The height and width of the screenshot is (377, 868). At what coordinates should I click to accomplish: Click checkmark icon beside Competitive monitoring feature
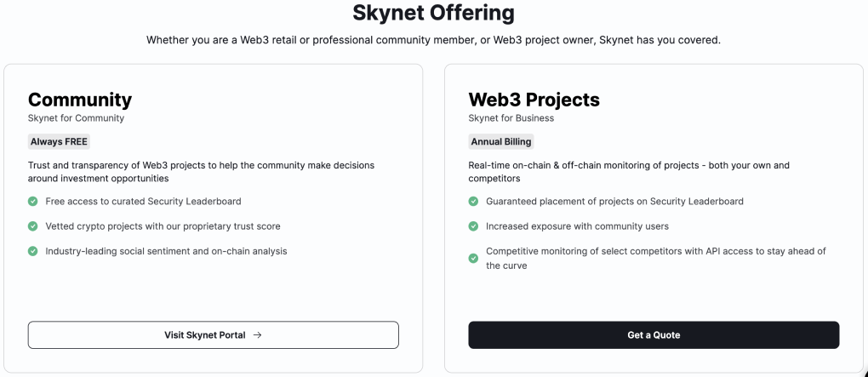click(473, 258)
